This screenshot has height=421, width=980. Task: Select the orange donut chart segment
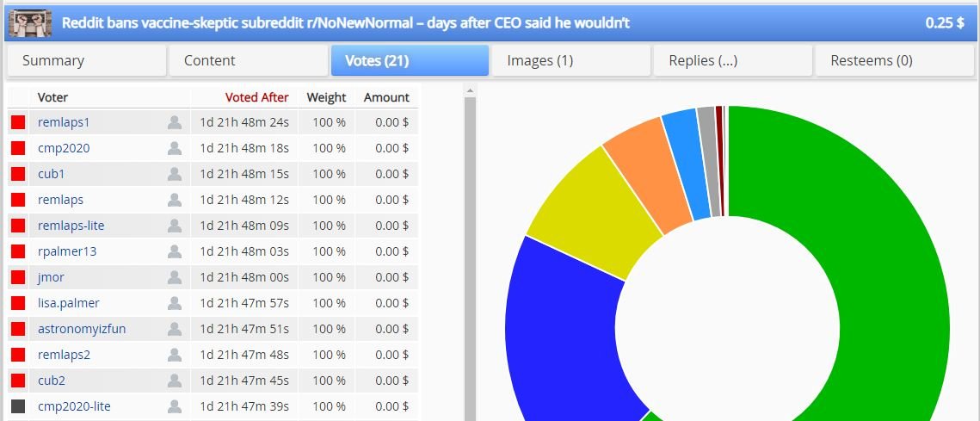650,175
